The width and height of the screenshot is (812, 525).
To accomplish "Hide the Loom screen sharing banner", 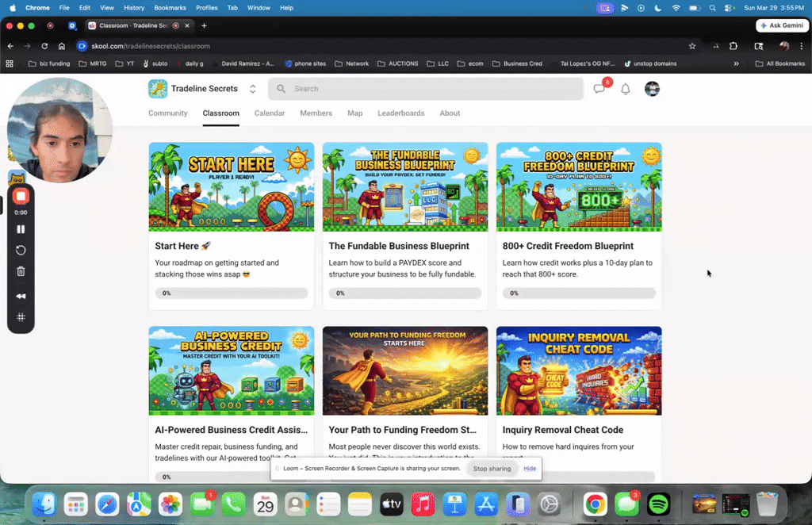I will (x=529, y=469).
